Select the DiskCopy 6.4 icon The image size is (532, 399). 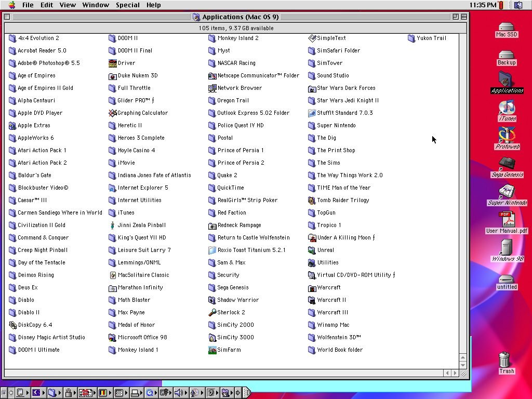coord(13,325)
